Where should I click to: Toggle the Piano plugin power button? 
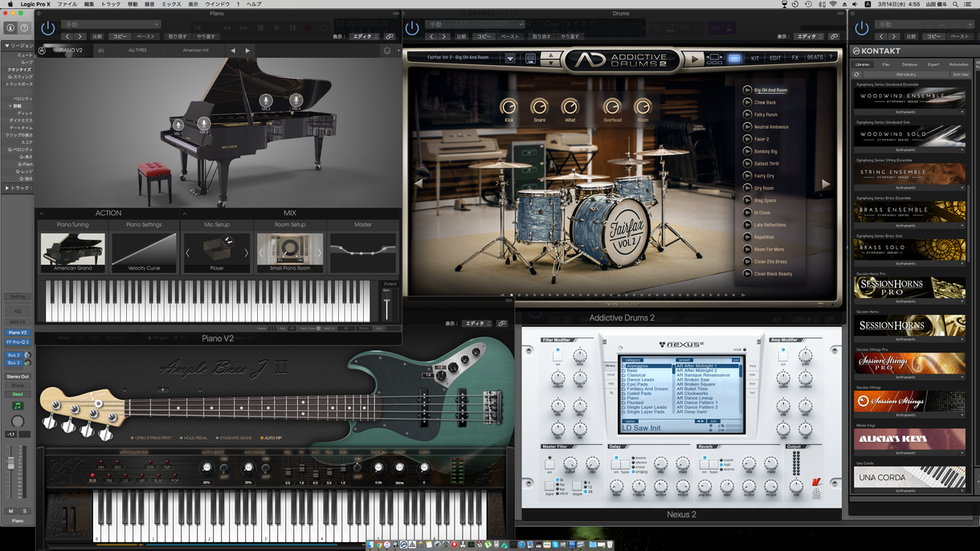point(48,28)
